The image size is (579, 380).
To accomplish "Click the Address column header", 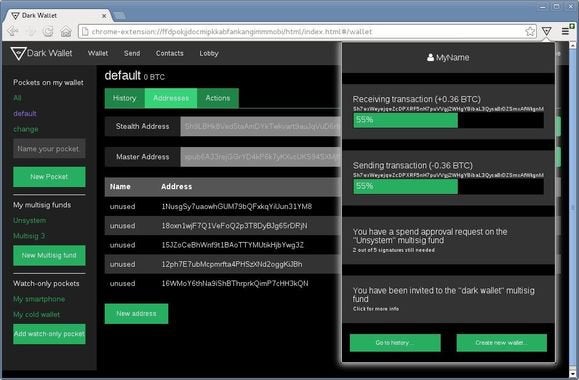I will click(x=176, y=186).
